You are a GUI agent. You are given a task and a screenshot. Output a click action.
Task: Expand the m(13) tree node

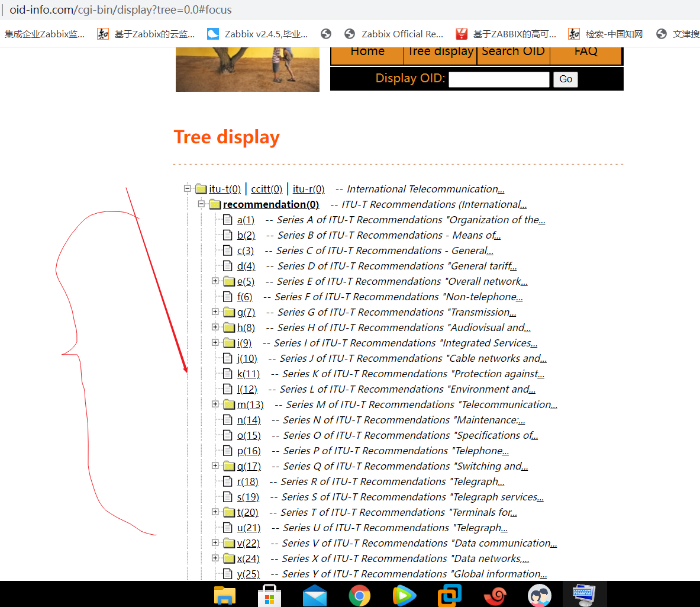pyautogui.click(x=215, y=404)
